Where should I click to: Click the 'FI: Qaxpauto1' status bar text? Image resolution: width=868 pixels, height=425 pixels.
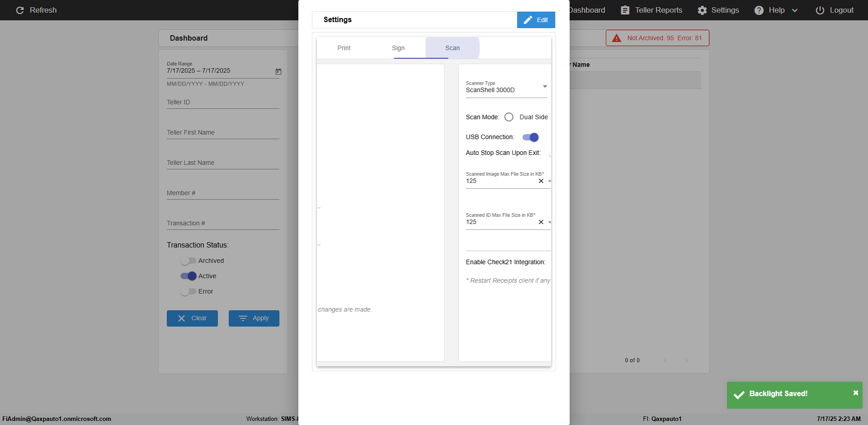click(662, 419)
